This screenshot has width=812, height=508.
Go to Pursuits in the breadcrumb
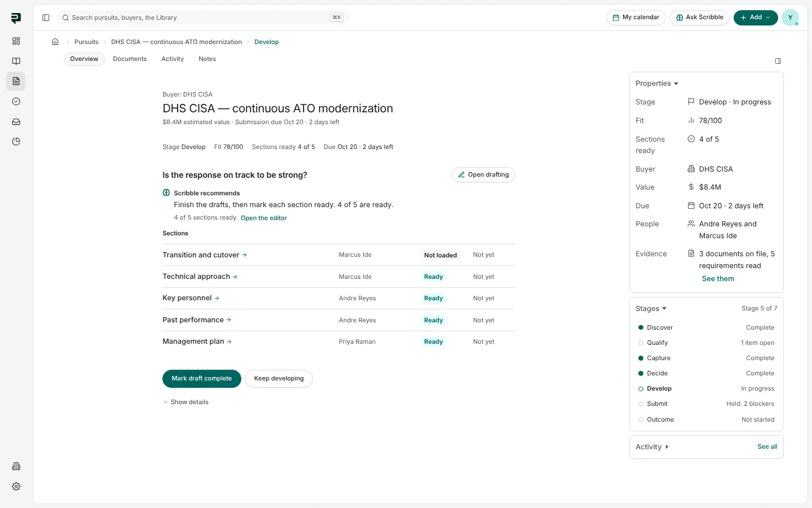(x=86, y=42)
